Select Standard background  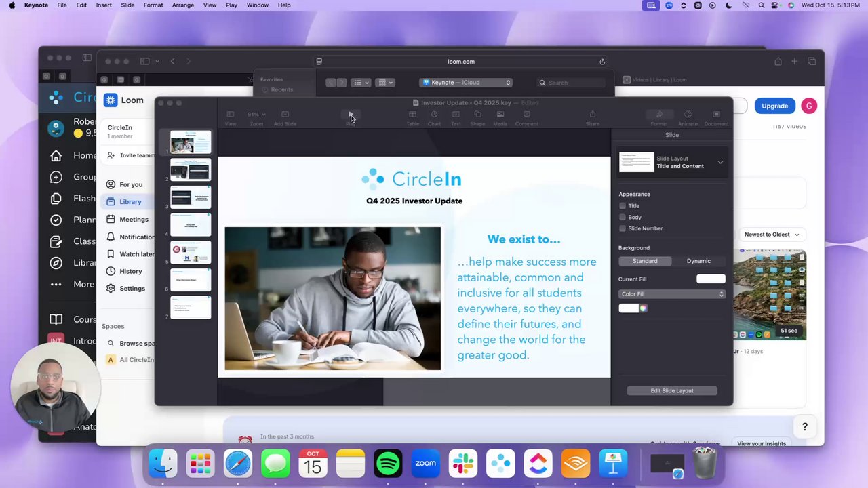pos(645,261)
